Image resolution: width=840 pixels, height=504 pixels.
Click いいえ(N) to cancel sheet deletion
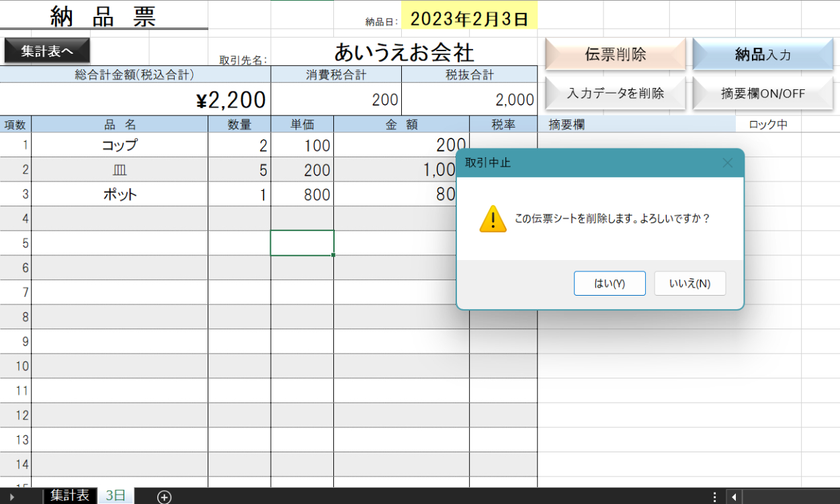click(689, 284)
